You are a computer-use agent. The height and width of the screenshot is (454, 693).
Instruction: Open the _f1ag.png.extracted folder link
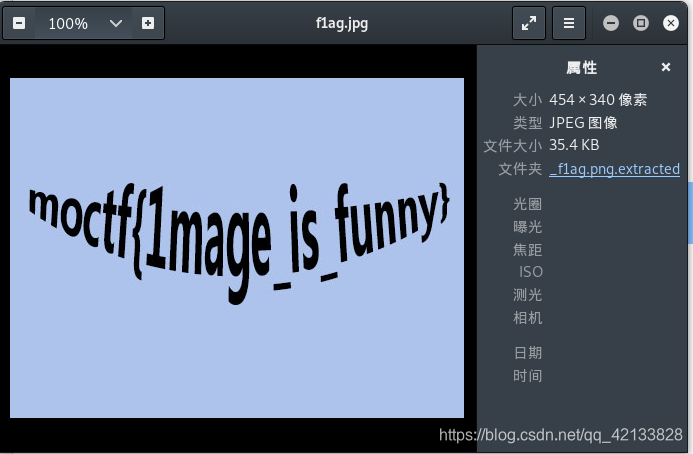614,169
